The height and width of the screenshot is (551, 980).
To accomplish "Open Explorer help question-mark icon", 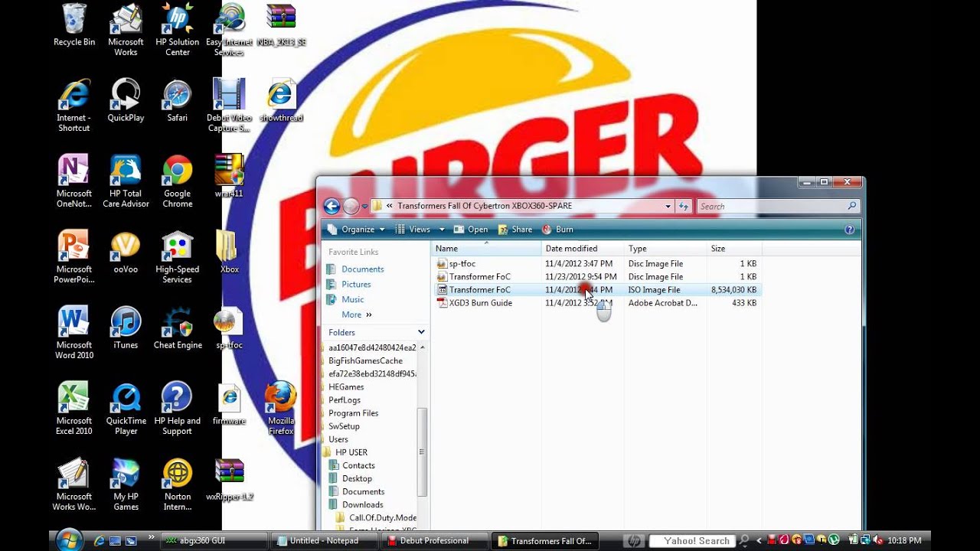I will (849, 230).
